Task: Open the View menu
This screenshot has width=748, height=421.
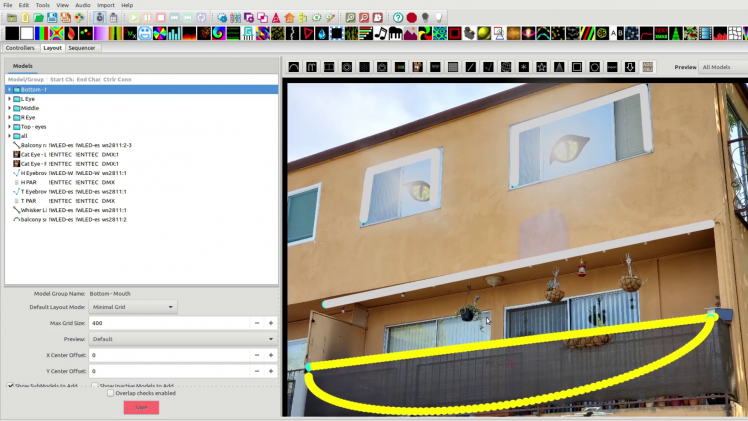Action: click(62, 5)
